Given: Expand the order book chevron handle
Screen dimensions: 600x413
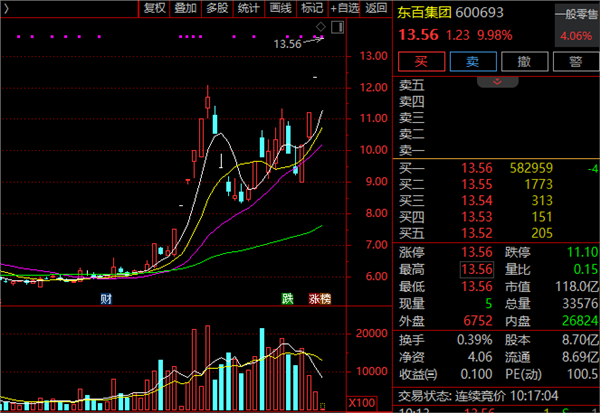Looking at the screenshot, I should click(496, 78).
